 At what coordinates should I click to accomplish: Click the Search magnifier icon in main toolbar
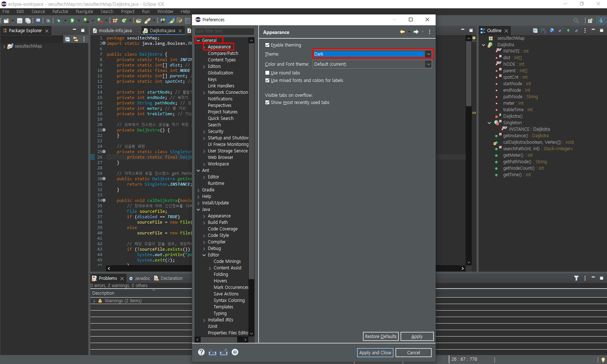click(576, 21)
